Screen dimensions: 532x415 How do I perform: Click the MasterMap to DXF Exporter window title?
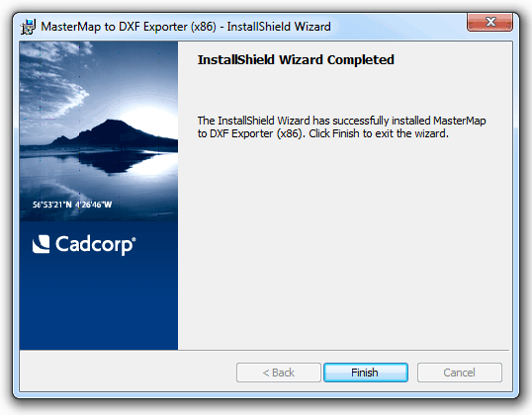[186, 27]
